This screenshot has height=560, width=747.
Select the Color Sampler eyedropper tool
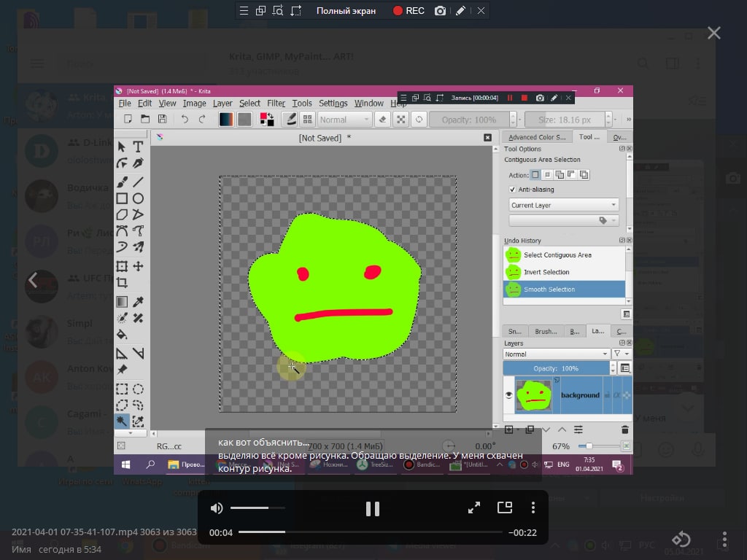[x=138, y=301]
